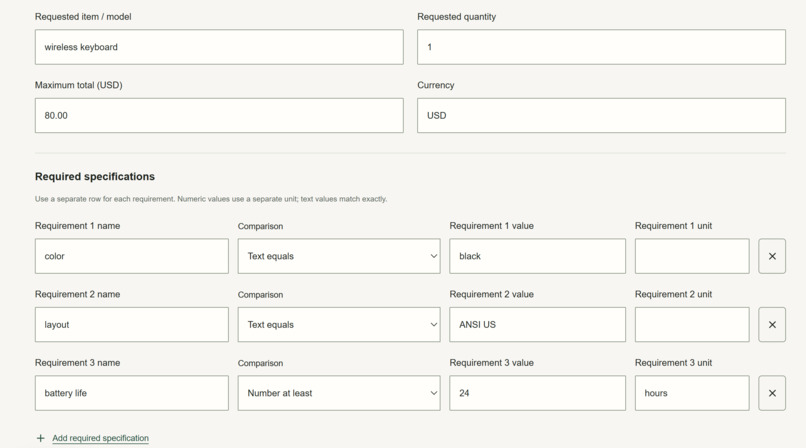Viewport: 806px width, 448px height.
Task: Click the Maximum total (USD) label
Action: 79,85
